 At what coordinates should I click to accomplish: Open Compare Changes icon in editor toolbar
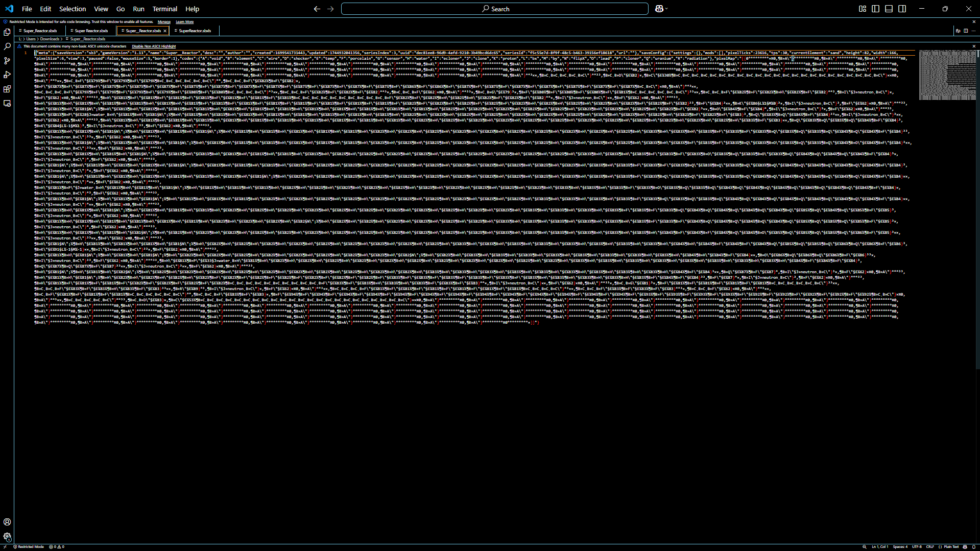pyautogui.click(x=958, y=31)
